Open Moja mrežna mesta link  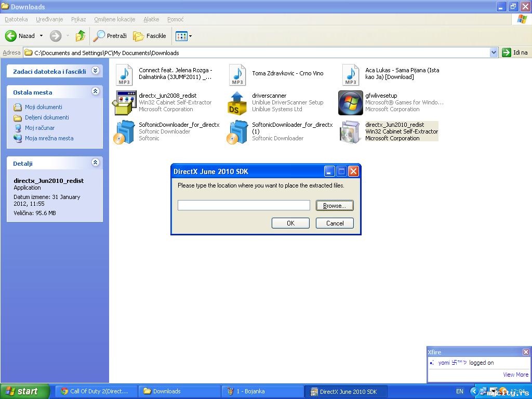49,138
